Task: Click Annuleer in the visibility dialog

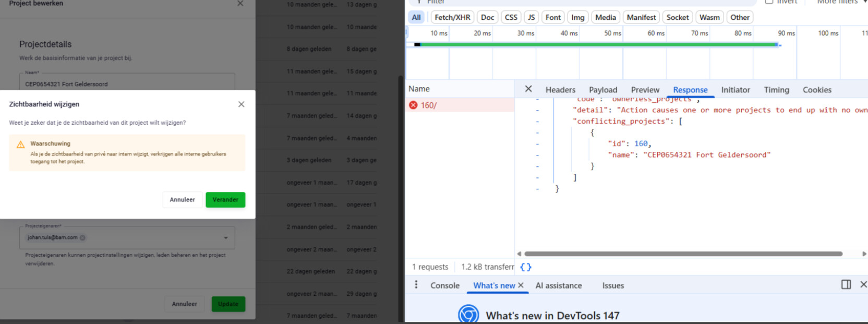Action: tap(182, 200)
